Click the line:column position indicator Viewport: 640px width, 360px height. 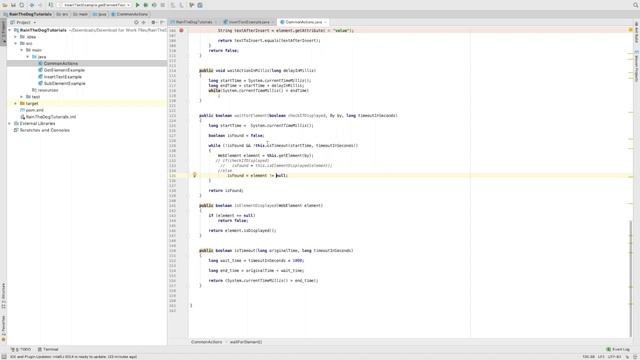(589, 357)
